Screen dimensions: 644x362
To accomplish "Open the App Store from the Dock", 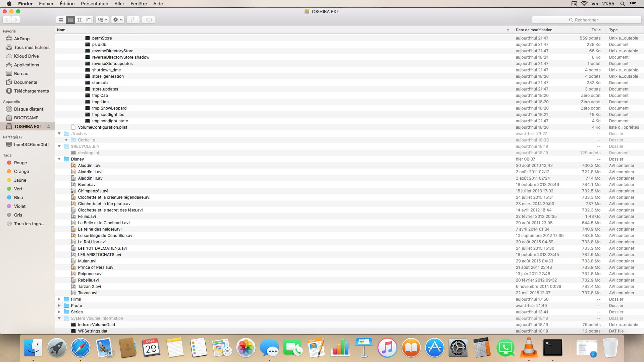I will pos(435,348).
